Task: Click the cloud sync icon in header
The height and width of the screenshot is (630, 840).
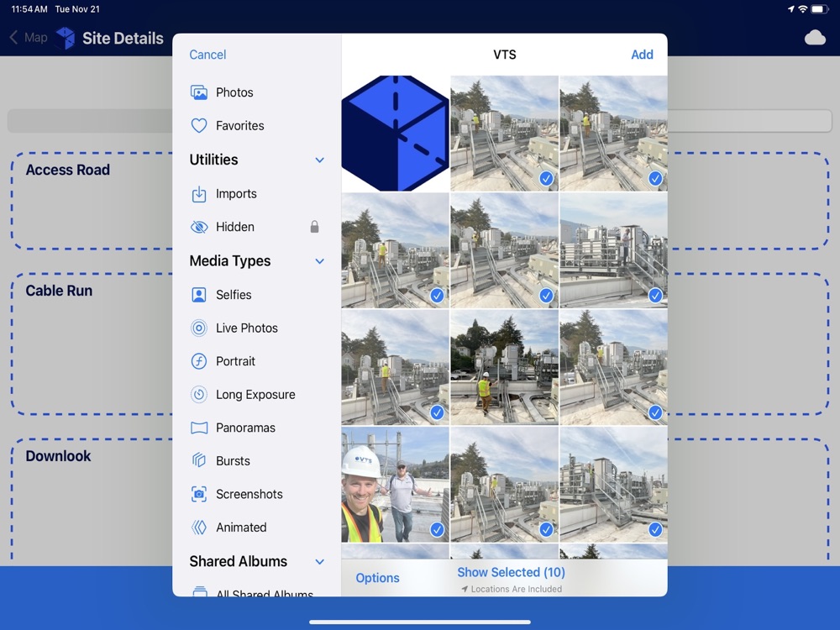Action: (x=815, y=38)
